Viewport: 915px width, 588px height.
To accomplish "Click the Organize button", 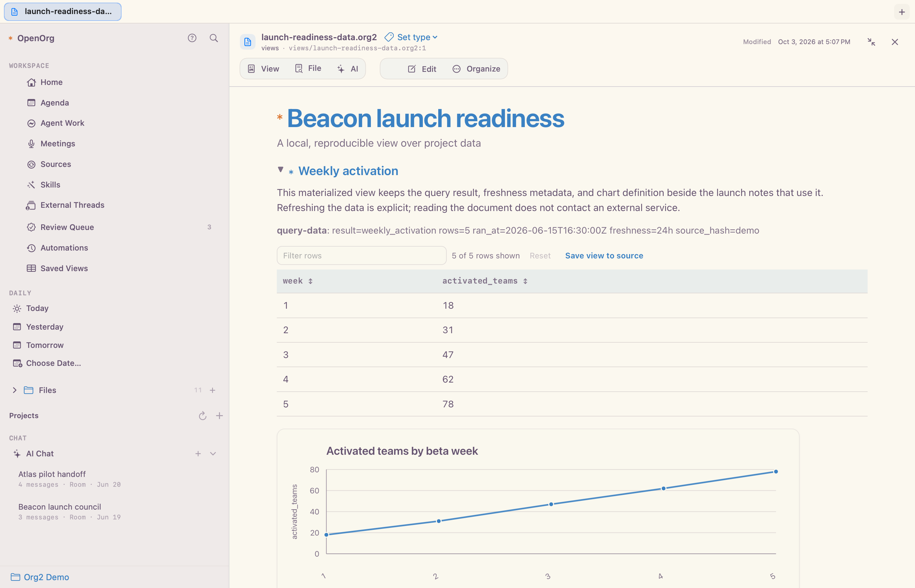I will pos(476,69).
